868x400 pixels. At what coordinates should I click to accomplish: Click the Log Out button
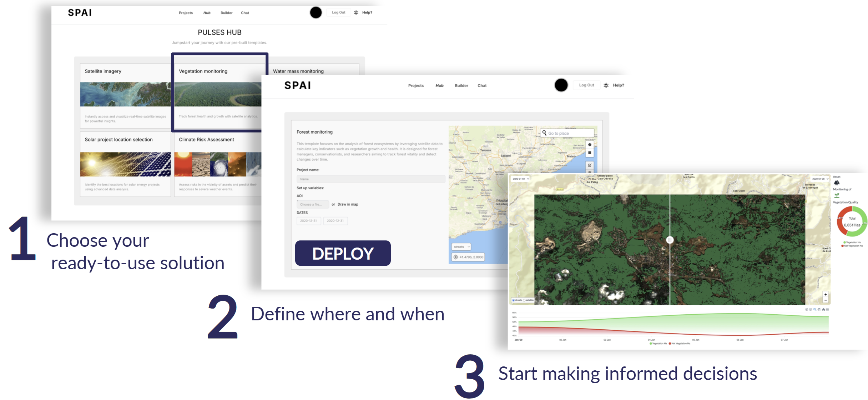[x=586, y=85]
